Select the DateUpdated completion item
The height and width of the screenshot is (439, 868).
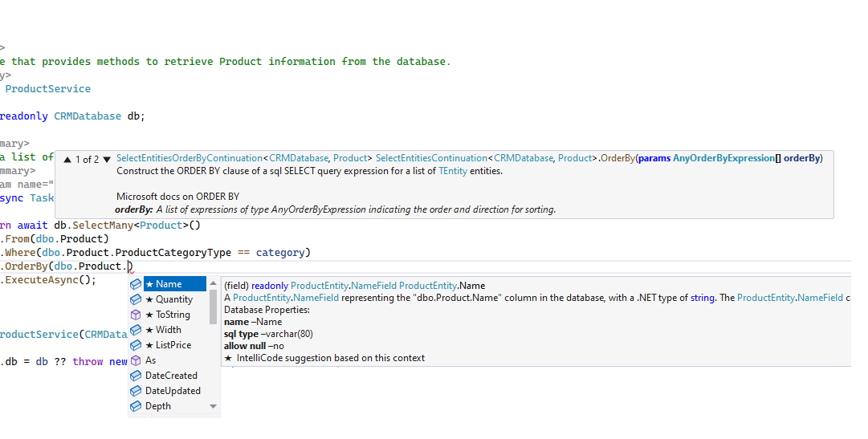[x=173, y=391]
